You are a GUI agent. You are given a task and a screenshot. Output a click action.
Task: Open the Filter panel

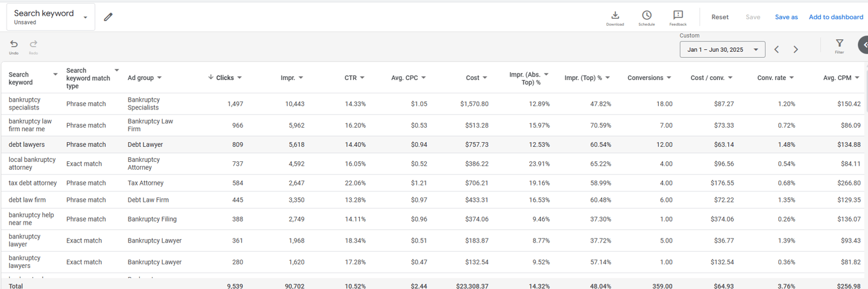point(839,45)
